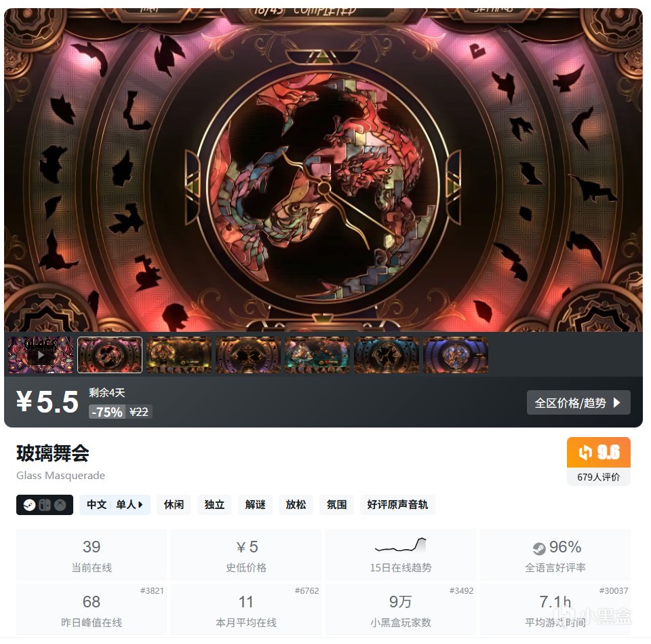Click the yen symbol beside 5.5 price

pos(24,401)
